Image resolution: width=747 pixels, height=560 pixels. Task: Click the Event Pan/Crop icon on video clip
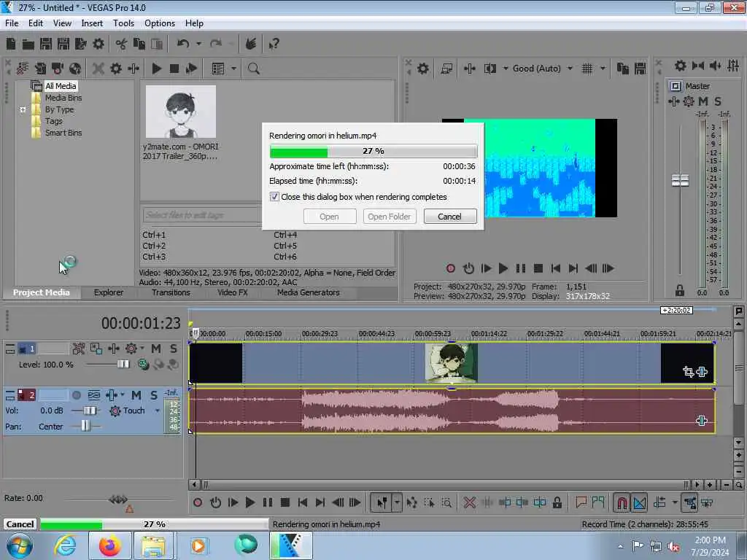[x=688, y=371]
